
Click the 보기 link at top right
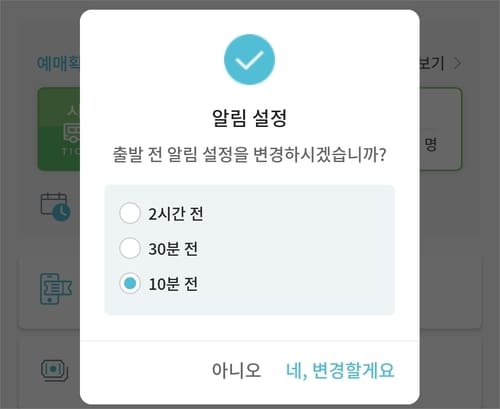click(x=432, y=63)
